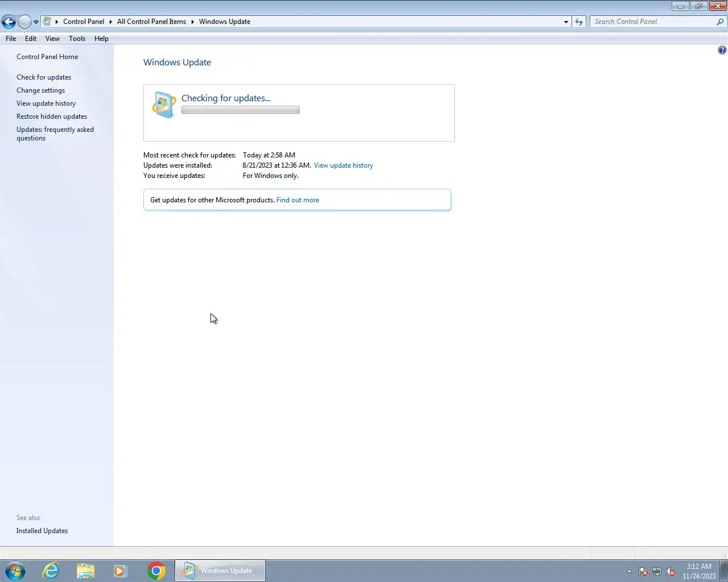Open the File menu
The image size is (728, 582).
(11, 39)
